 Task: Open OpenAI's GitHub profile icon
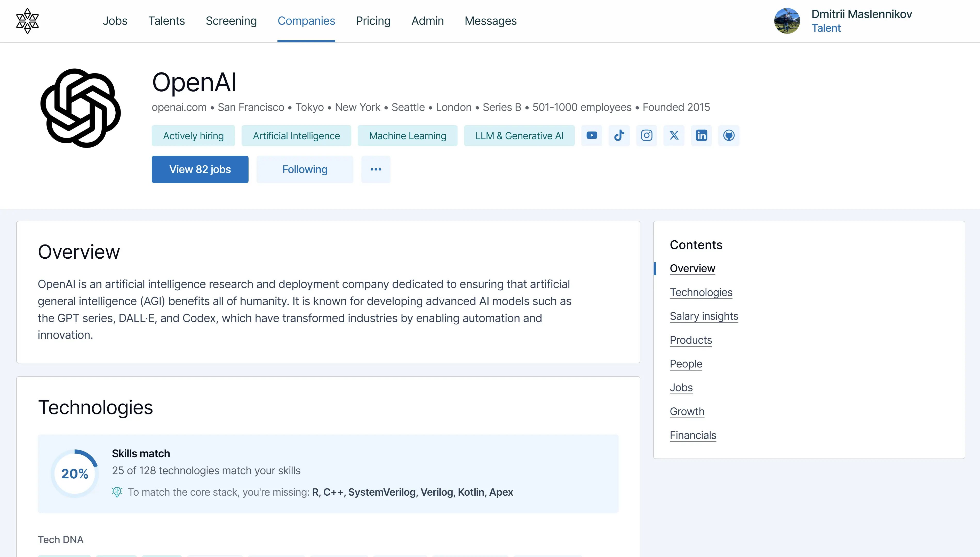tap(729, 135)
